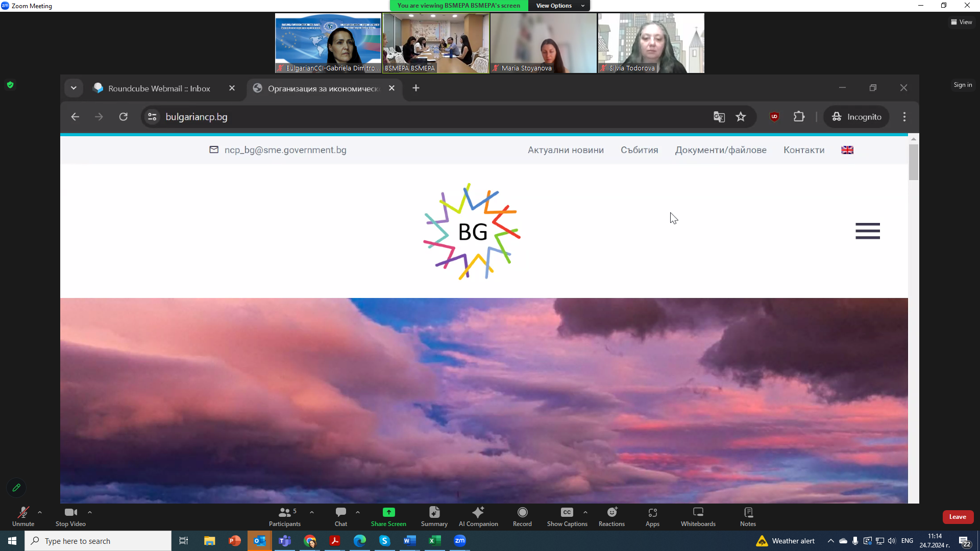Translate this page icon
This screenshot has width=980, height=551.
pyautogui.click(x=719, y=117)
